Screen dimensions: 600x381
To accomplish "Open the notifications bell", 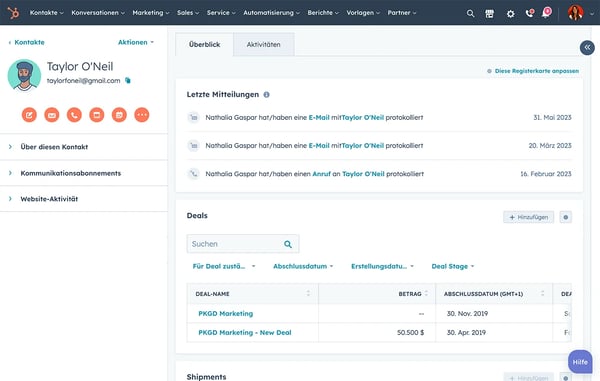I will tap(546, 13).
